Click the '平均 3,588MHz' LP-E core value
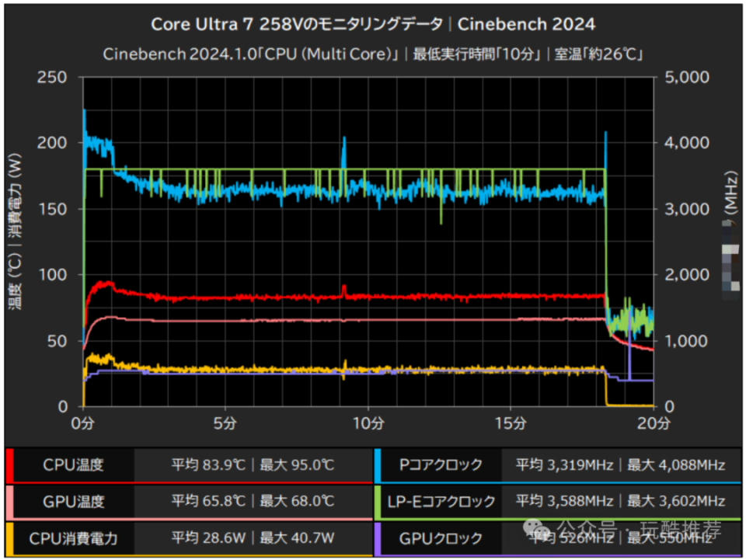This screenshot has height=560, width=746. 565,501
